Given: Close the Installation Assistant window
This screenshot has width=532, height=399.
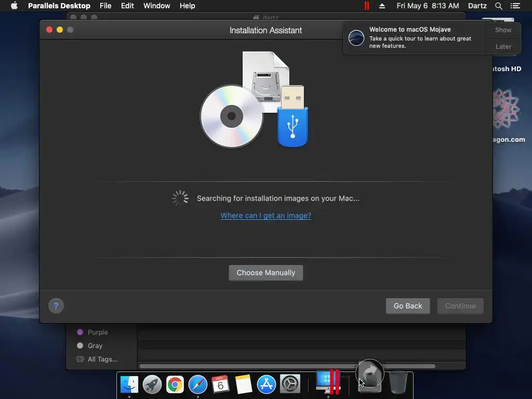Looking at the screenshot, I should (x=49, y=30).
